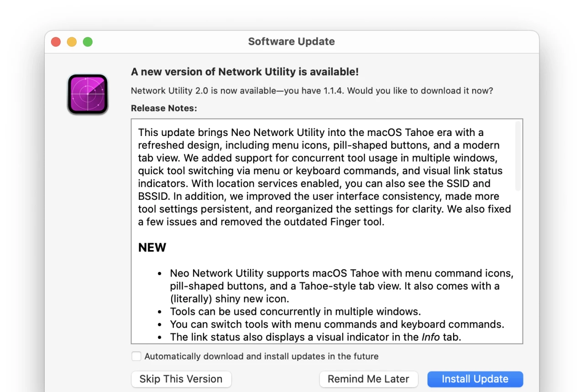The height and width of the screenshot is (392, 584).
Task: Click the Software Update title bar
Action: 291,42
